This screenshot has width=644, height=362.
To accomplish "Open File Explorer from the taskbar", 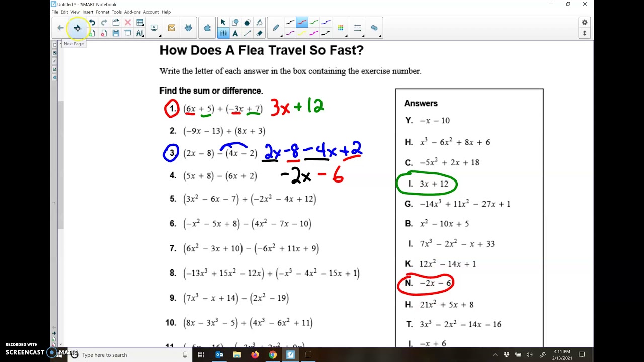I will [237, 355].
